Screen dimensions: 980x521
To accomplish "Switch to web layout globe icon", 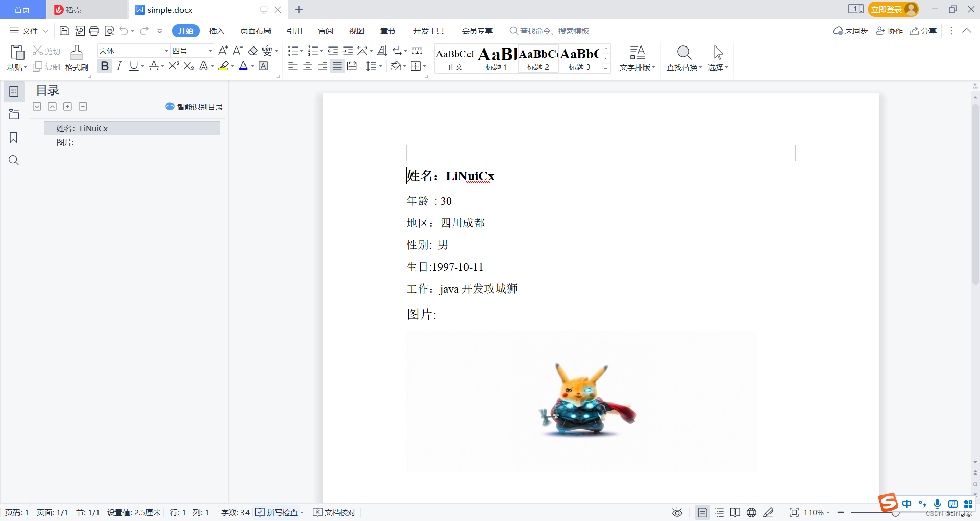I will tap(751, 512).
